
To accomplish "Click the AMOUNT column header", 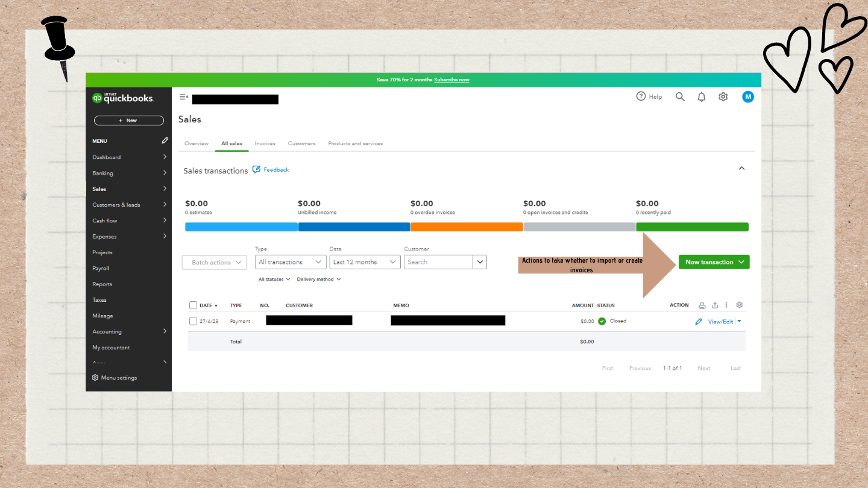I will point(583,305).
